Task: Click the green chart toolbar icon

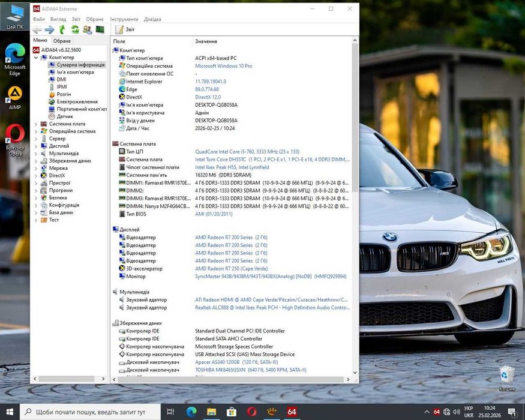Action: [x=100, y=30]
